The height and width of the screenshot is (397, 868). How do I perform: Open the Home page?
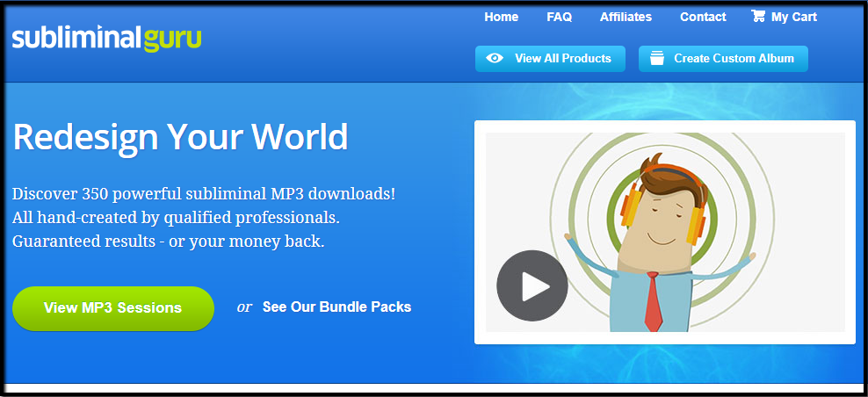[501, 18]
